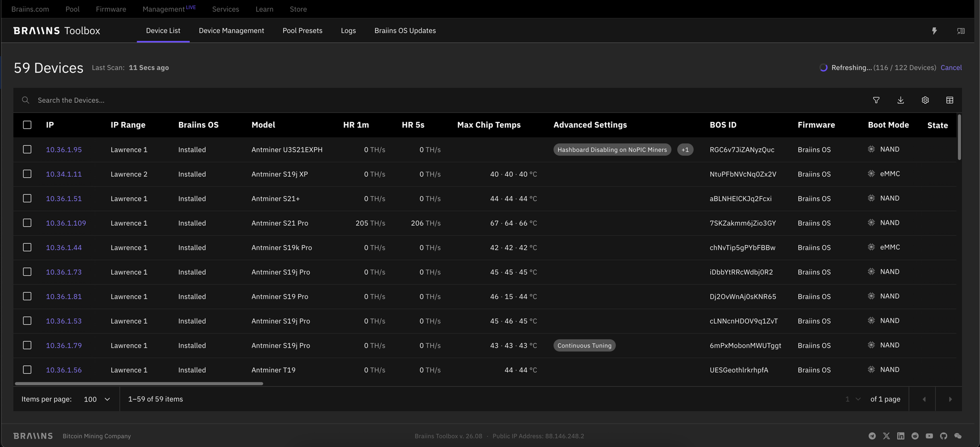Click BOS ID 7SKZakmm6jZio3GY
Viewport: 980px width, 447px height.
pyautogui.click(x=743, y=223)
